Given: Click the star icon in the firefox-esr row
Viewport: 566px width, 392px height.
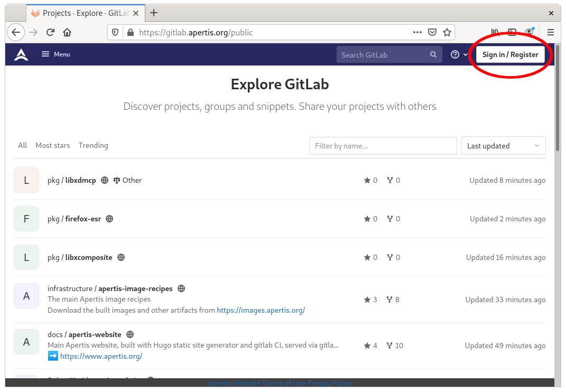Looking at the screenshot, I should click(367, 219).
